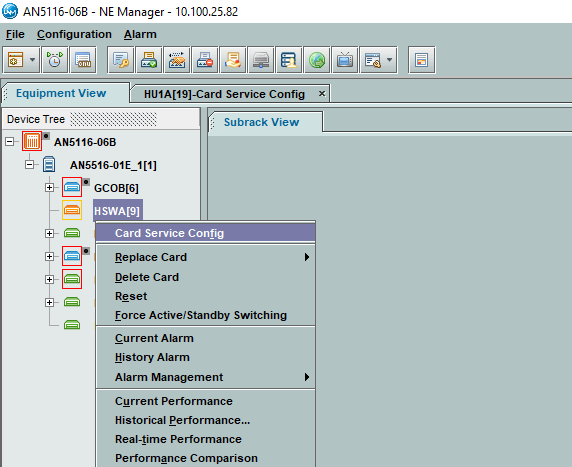The image size is (572, 467).
Task: Open the Alarm Management submenu
Action: tap(206, 377)
